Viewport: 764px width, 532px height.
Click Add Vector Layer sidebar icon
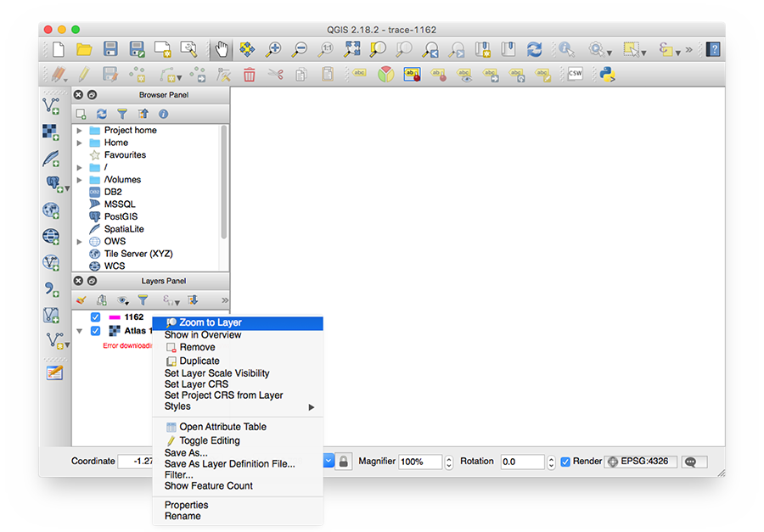tap(51, 106)
